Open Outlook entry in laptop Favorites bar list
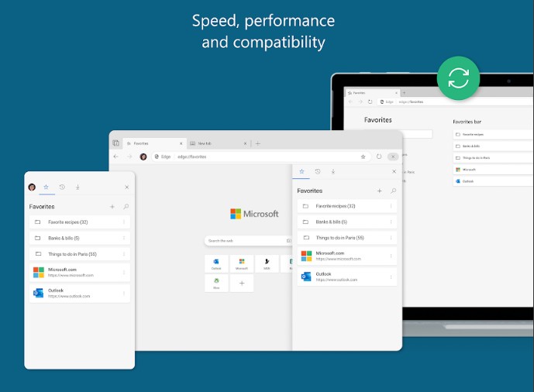Image resolution: width=534 pixels, height=392 pixels. [493, 181]
